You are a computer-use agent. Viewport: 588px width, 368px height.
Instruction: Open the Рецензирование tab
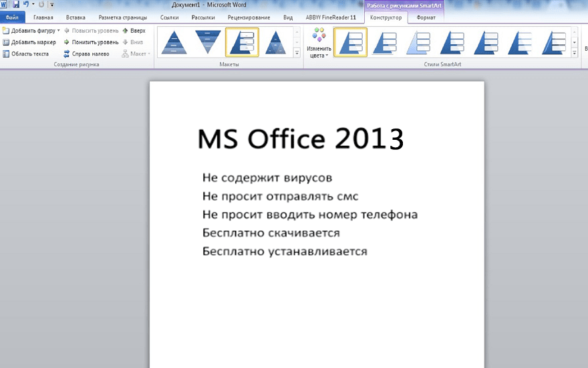coord(249,17)
